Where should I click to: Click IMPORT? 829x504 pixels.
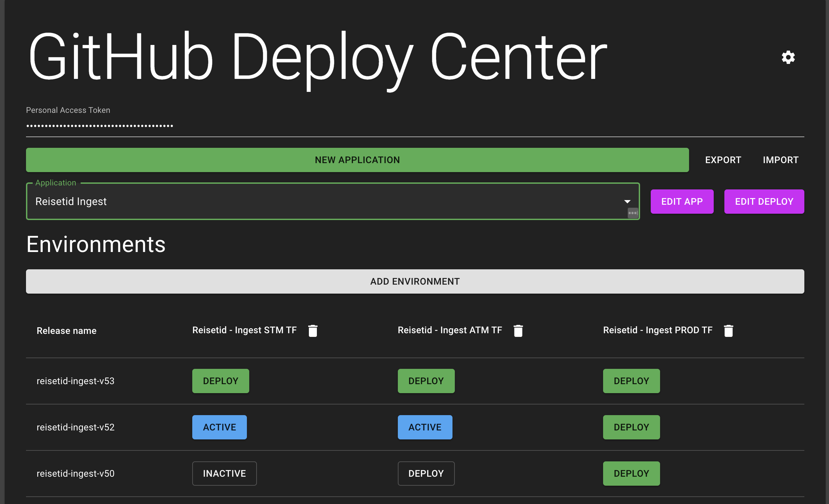click(781, 160)
